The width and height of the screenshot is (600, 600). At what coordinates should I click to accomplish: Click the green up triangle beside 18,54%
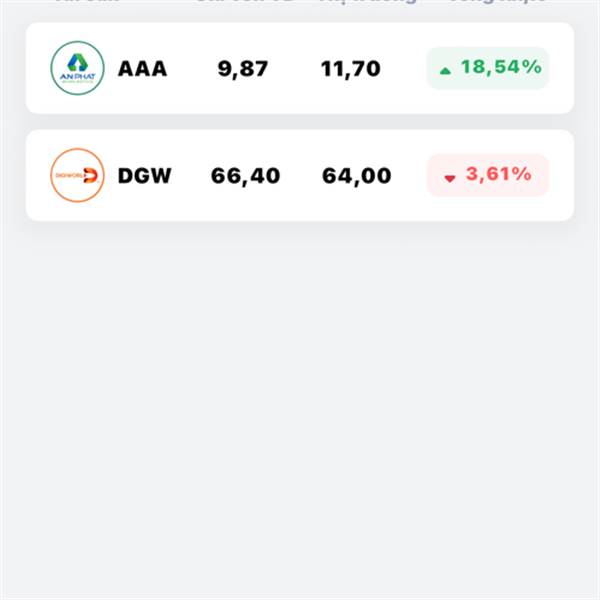(x=445, y=71)
